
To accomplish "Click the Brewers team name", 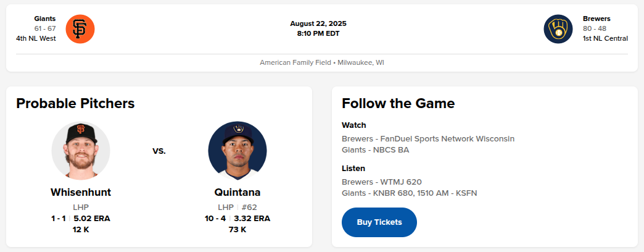I will click(x=597, y=19).
